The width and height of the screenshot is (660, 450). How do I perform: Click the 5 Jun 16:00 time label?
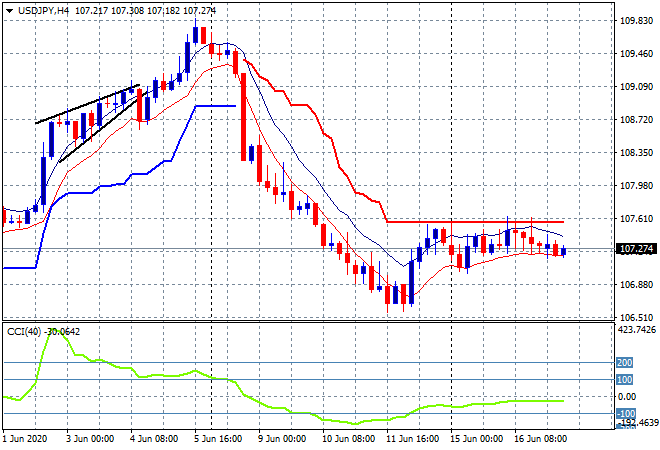tap(218, 439)
